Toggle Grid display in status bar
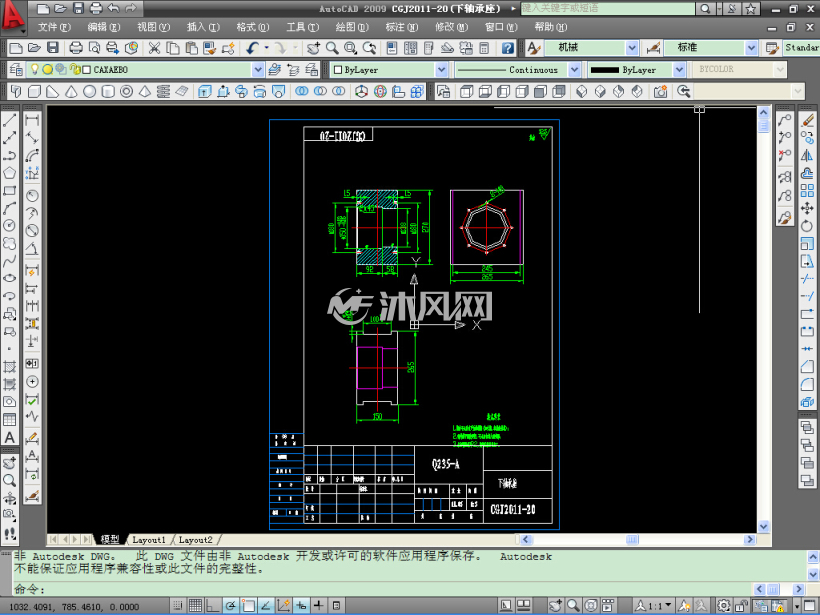This screenshot has height=615, width=820. click(195, 606)
